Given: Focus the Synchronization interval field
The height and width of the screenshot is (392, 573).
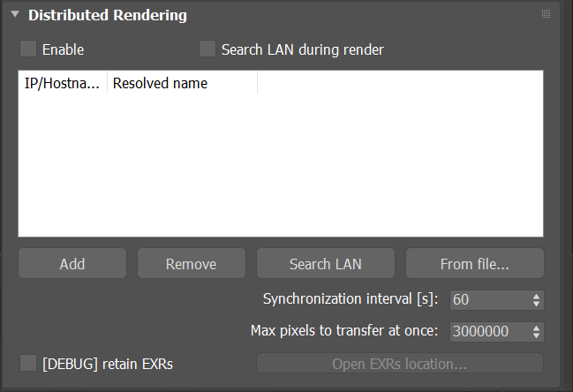Looking at the screenshot, I should 490,300.
